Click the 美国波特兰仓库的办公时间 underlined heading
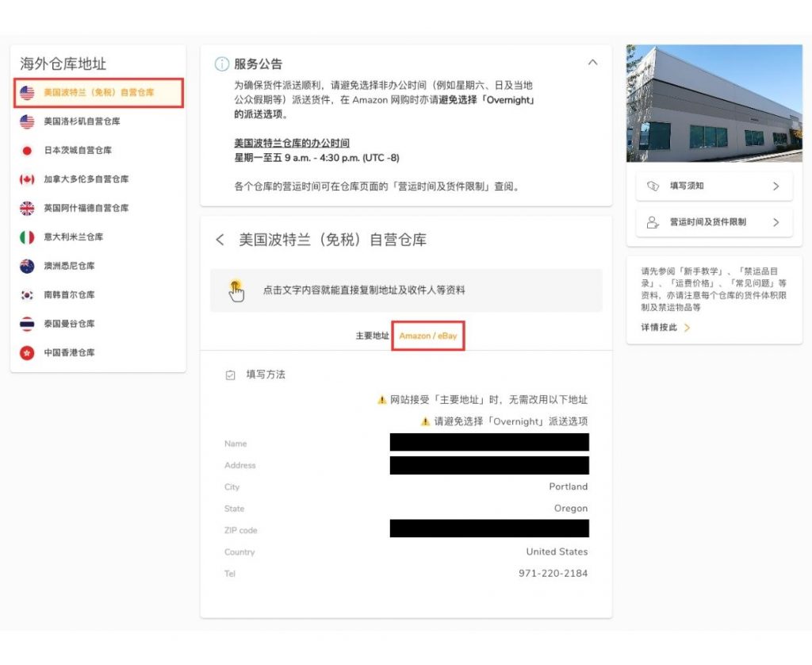Image resolution: width=812 pixels, height=665 pixels. (x=292, y=143)
